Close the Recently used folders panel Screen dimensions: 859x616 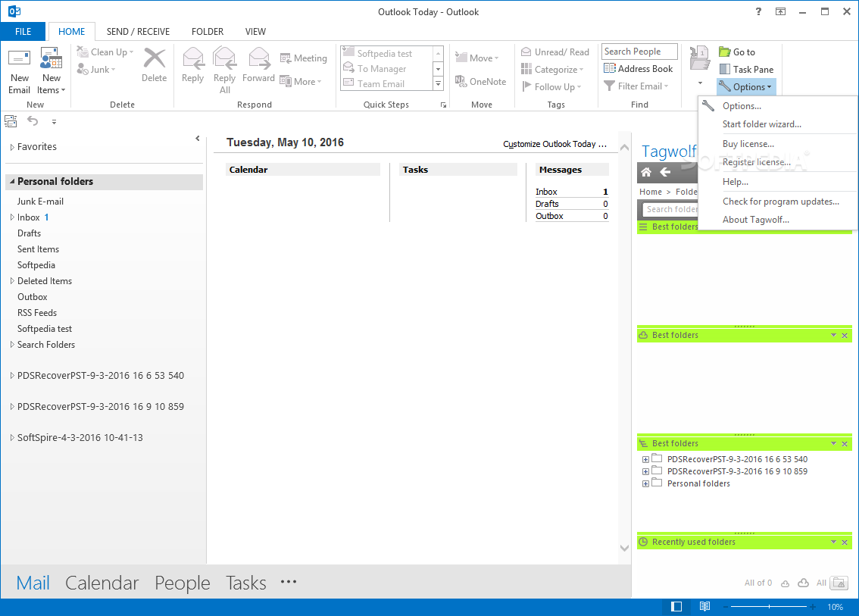[x=845, y=543]
